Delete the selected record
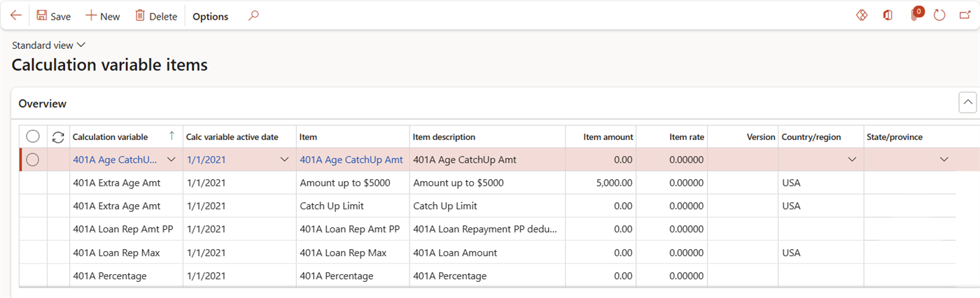 point(155,16)
